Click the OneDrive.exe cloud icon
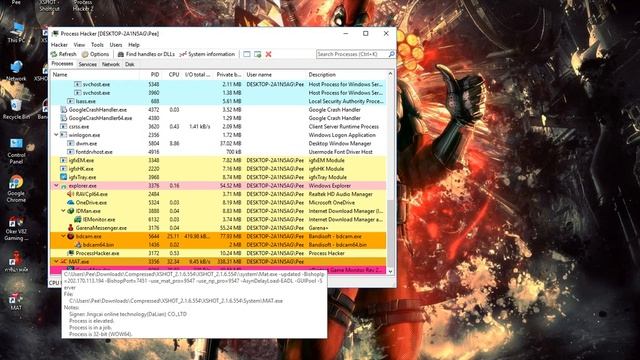 pos(71,202)
